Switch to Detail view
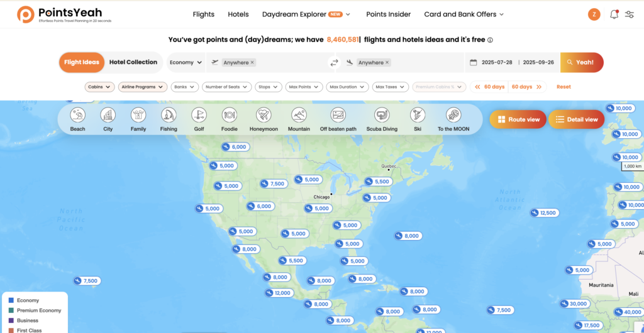 pos(576,119)
